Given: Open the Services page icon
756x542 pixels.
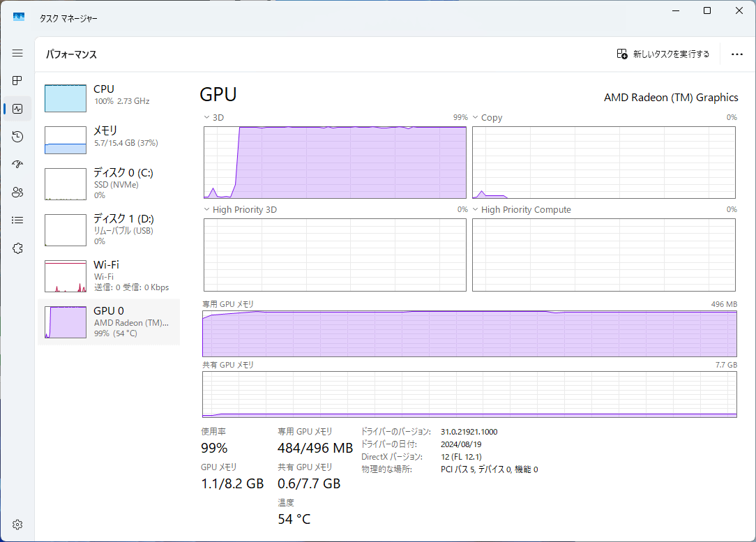Looking at the screenshot, I should coord(17,248).
